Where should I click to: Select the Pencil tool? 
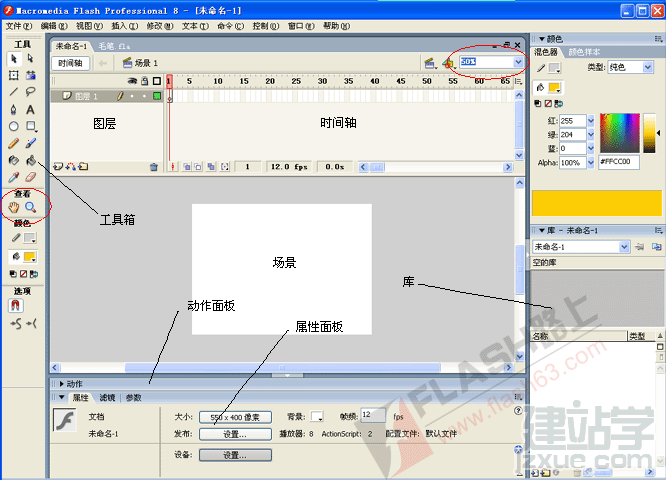click(x=14, y=143)
